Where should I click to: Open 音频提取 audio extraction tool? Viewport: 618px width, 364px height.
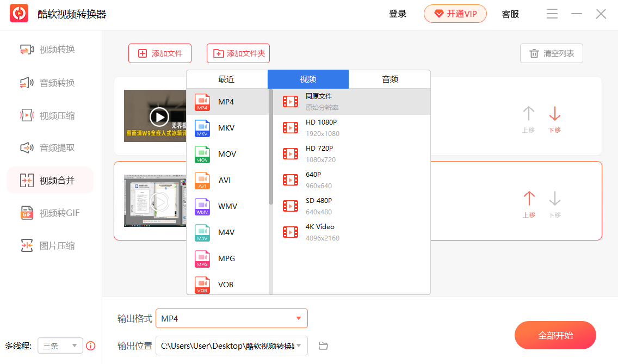(x=49, y=147)
